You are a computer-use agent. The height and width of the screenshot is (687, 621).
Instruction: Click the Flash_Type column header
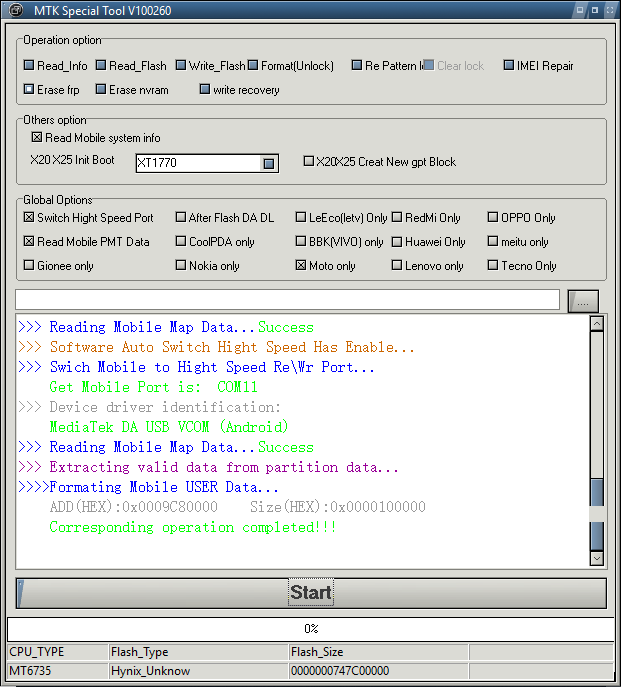(x=198, y=652)
